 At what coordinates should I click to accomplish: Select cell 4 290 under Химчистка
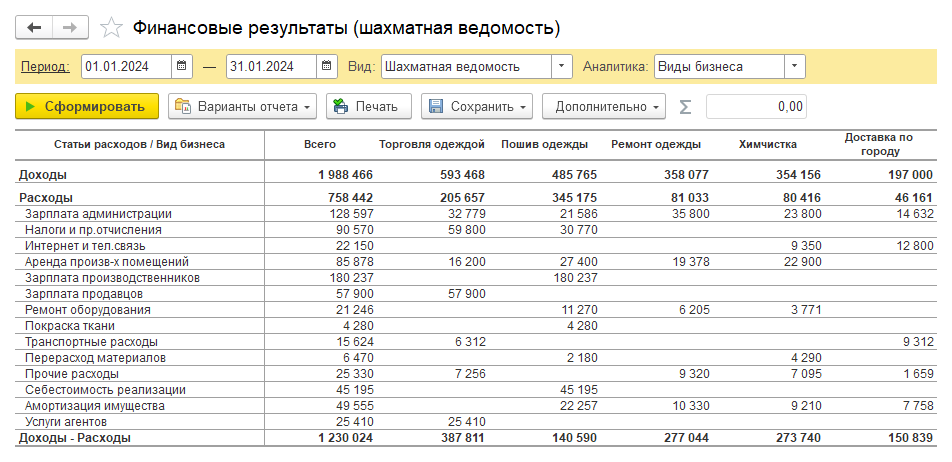(805, 358)
